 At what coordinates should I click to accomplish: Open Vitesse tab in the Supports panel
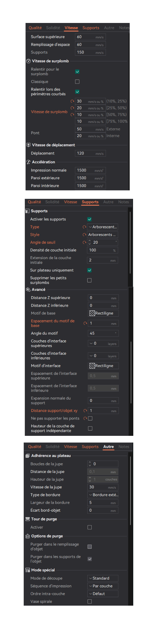[71, 202]
